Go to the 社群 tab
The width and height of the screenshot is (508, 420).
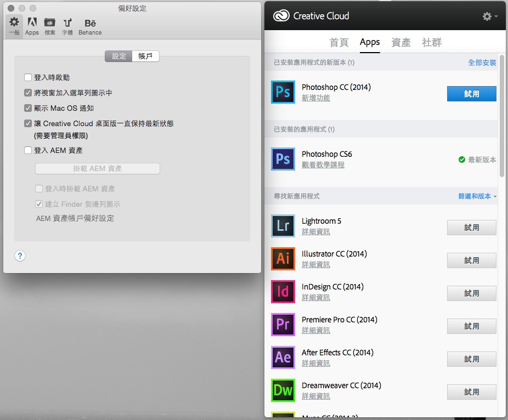(432, 42)
